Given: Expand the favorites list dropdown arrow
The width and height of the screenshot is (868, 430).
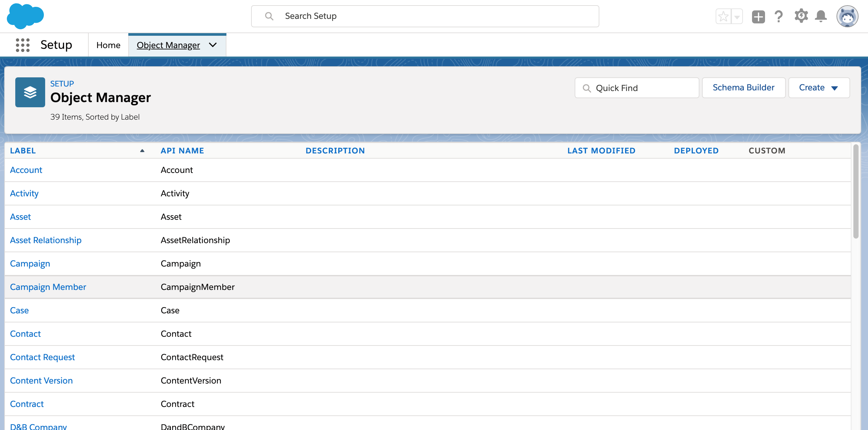Looking at the screenshot, I should click(x=737, y=16).
